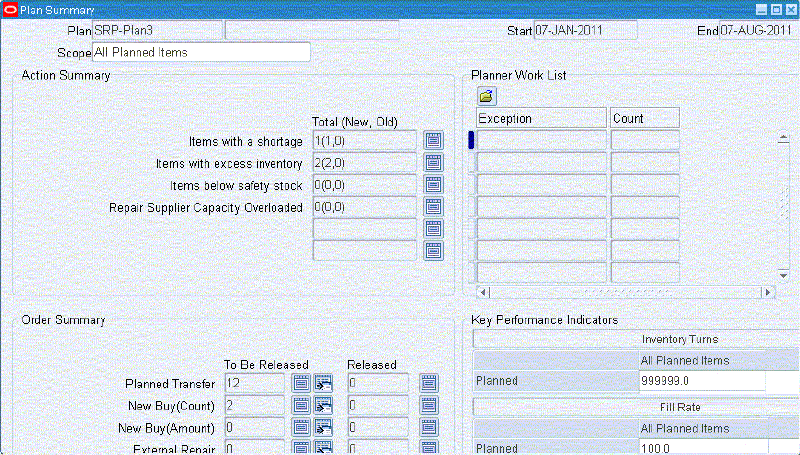View New Buy(Amount) orders to be released
Viewport: 800px width, 455px height.
coord(301,427)
